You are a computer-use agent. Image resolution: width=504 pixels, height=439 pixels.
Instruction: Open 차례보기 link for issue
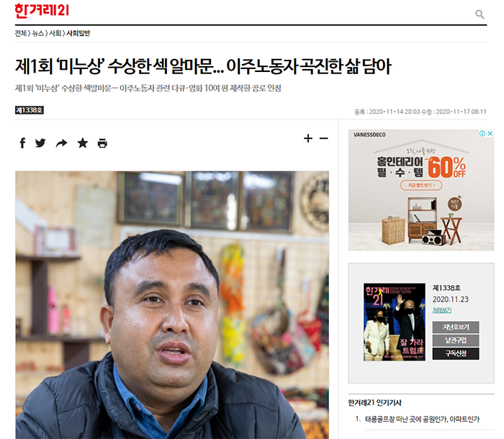tap(442, 310)
